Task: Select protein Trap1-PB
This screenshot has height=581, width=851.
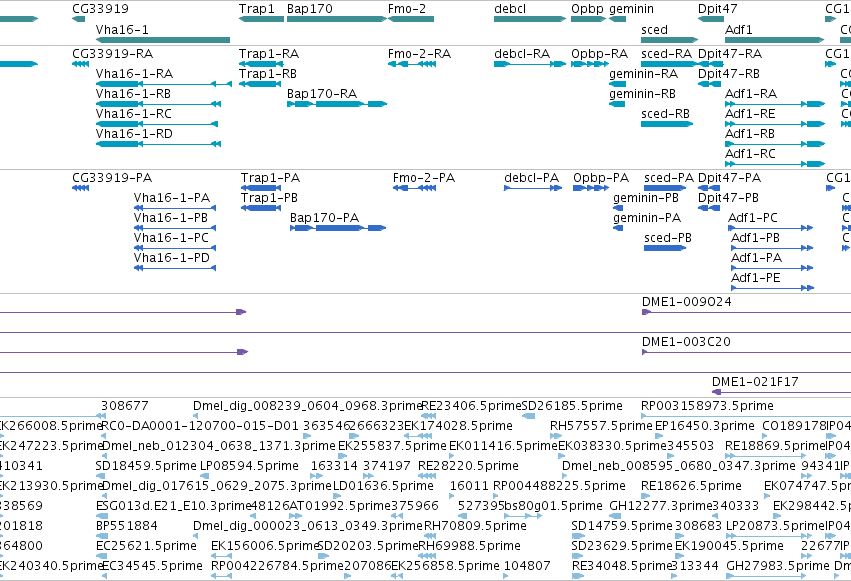Action: tap(269, 198)
